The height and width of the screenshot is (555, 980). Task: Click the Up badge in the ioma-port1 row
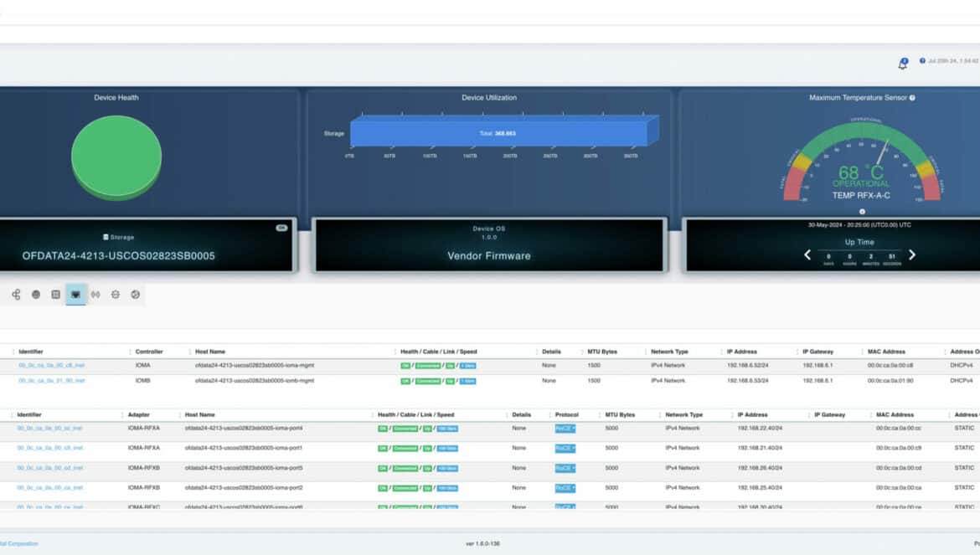pyautogui.click(x=427, y=448)
